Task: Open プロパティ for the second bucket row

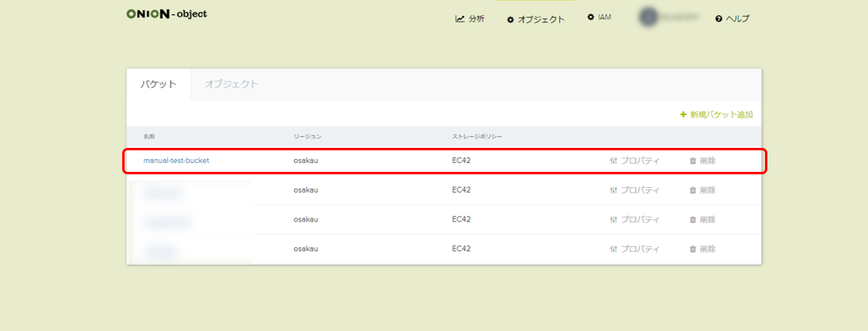Action: click(x=634, y=190)
